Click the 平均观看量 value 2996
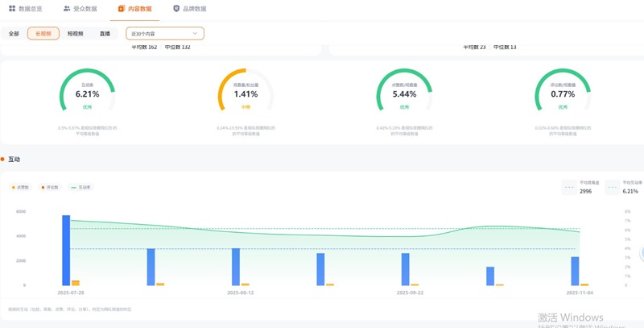 [x=586, y=191]
